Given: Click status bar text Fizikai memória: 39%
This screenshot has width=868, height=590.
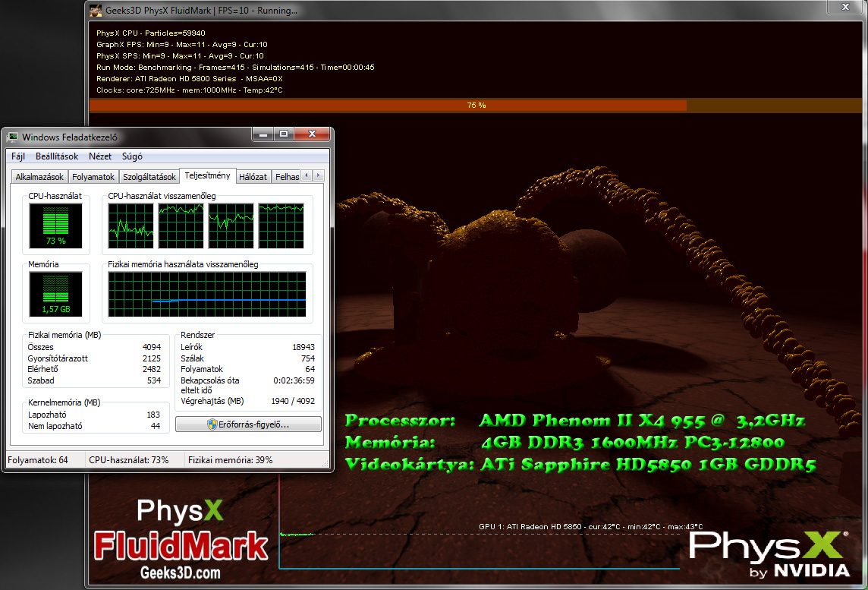Looking at the screenshot, I should click(231, 460).
